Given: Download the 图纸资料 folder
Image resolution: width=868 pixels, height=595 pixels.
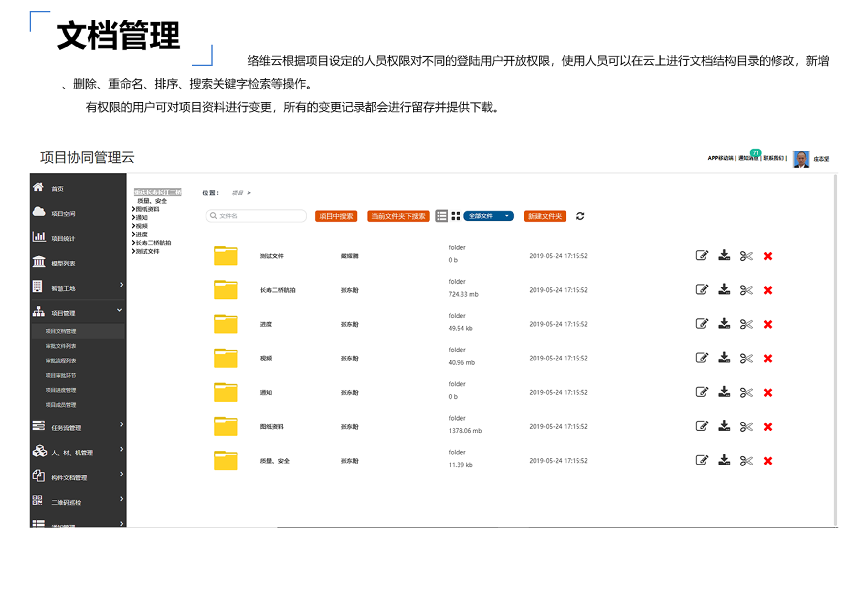Looking at the screenshot, I should (x=724, y=426).
